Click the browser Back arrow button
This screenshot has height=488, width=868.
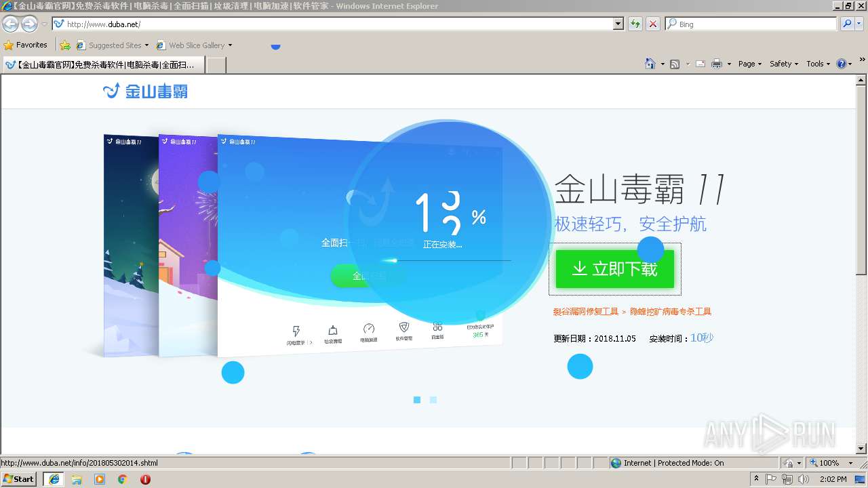(10, 24)
